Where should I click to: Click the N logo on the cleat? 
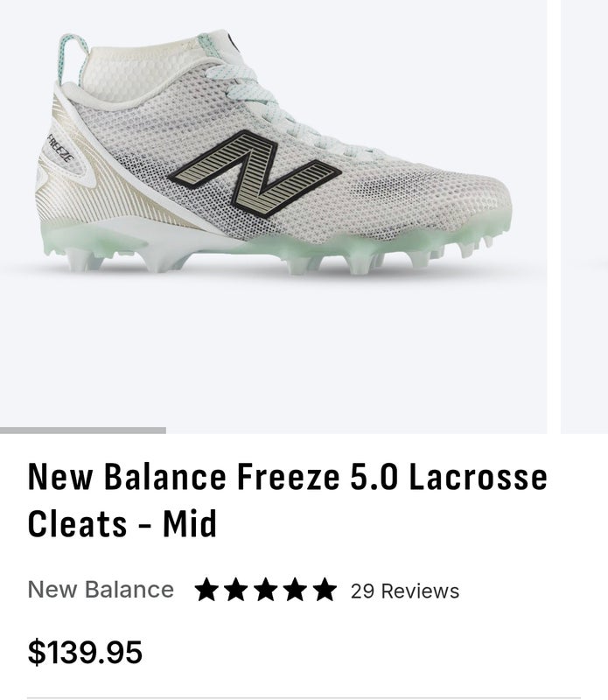click(x=254, y=172)
